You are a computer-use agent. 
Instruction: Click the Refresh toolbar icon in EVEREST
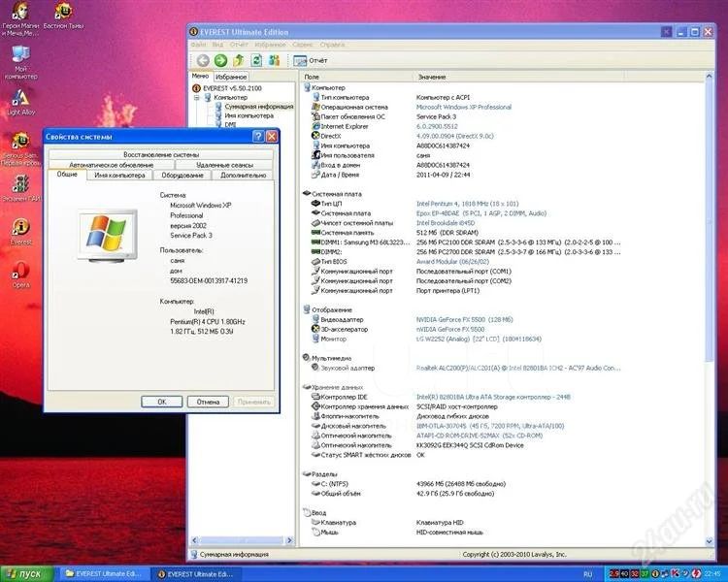(x=256, y=60)
